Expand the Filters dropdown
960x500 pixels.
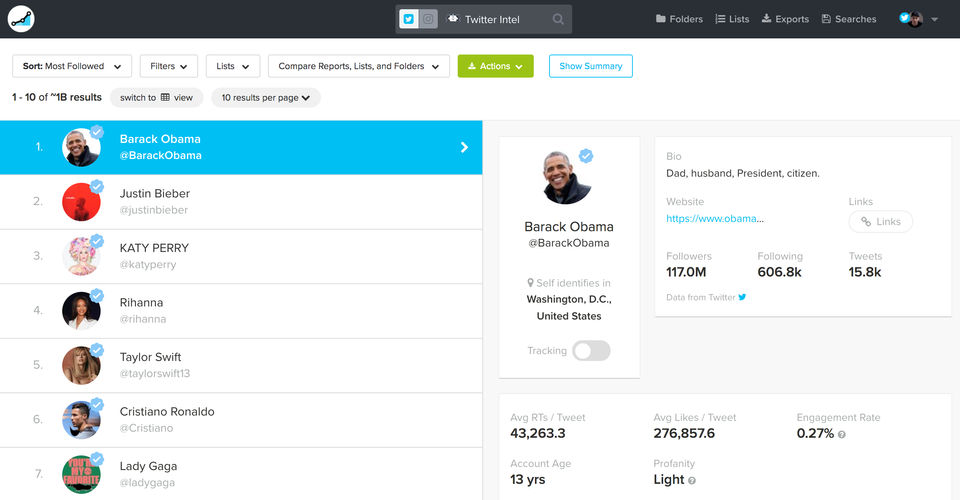(169, 66)
